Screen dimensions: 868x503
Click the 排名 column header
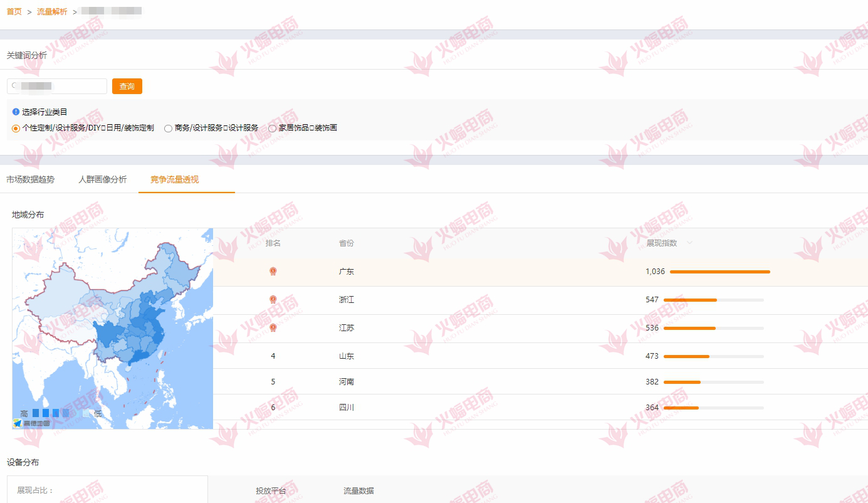(273, 243)
